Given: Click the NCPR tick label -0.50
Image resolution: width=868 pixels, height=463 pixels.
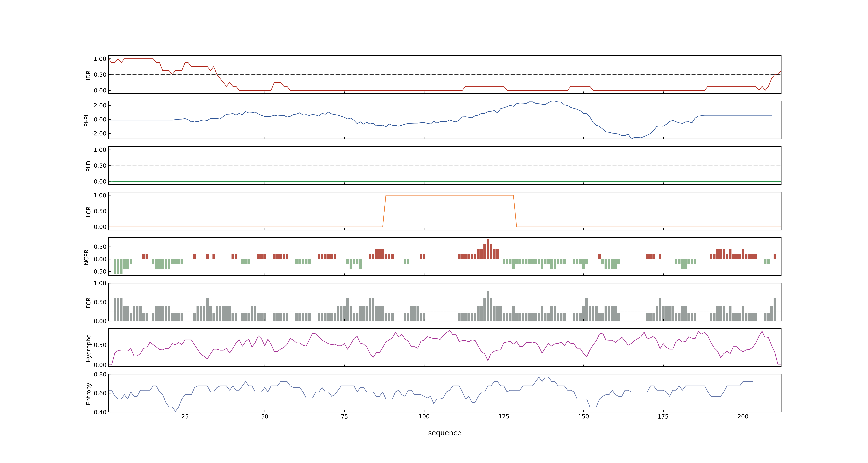Looking at the screenshot, I should [x=99, y=272].
